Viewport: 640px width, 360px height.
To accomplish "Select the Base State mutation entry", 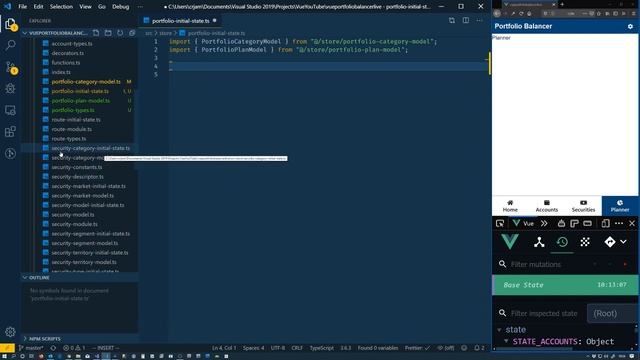I will coord(565,285).
